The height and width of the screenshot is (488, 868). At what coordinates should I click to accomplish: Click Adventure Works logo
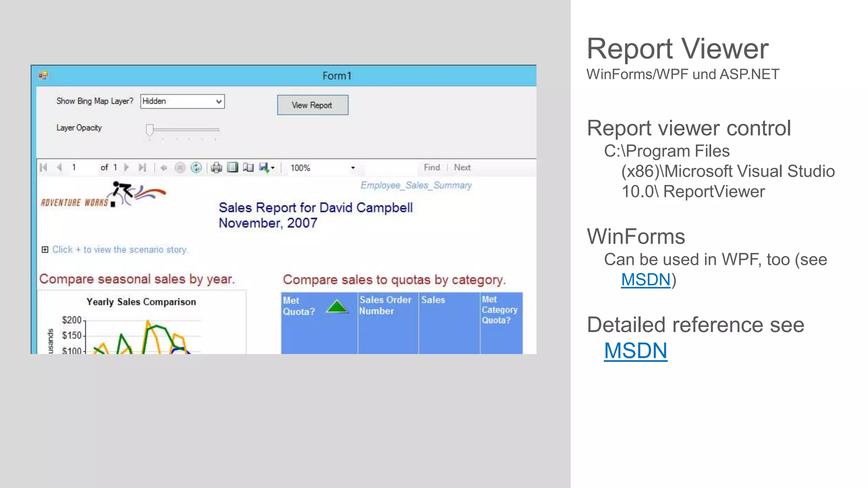(x=103, y=195)
